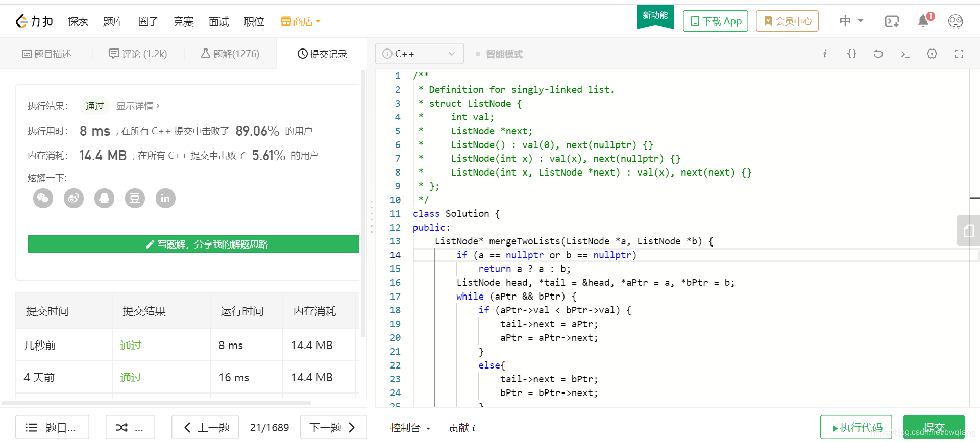Share result to Douban
980x442 pixels.
pos(135,198)
